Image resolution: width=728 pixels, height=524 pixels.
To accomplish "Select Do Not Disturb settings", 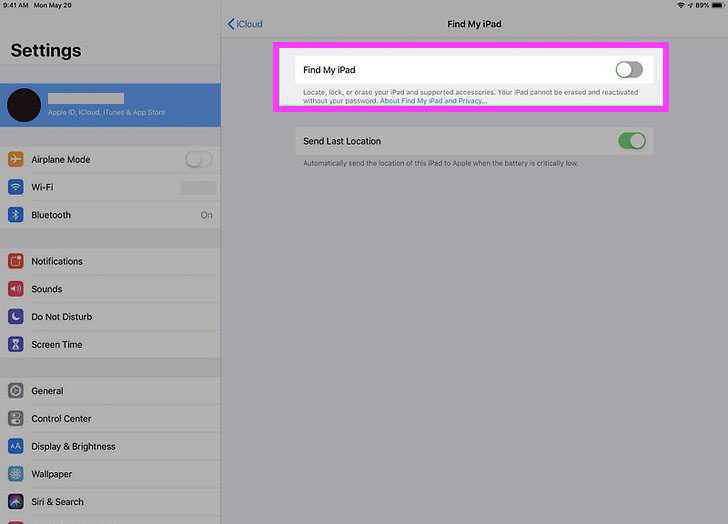I will click(x=110, y=317).
